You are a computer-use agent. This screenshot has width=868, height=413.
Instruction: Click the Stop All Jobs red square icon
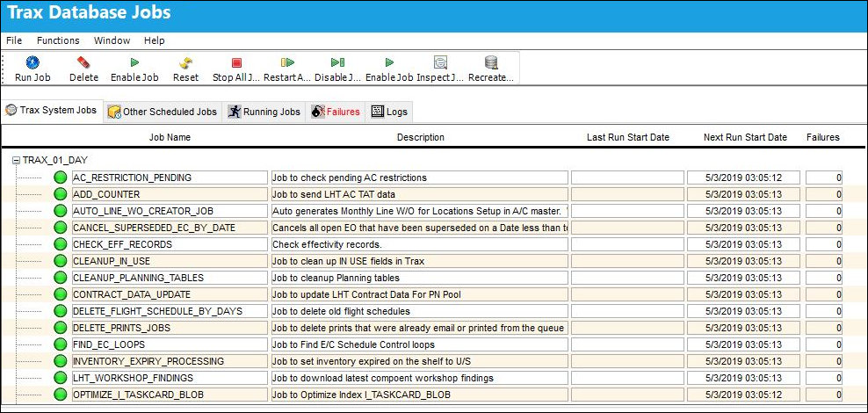pyautogui.click(x=236, y=62)
